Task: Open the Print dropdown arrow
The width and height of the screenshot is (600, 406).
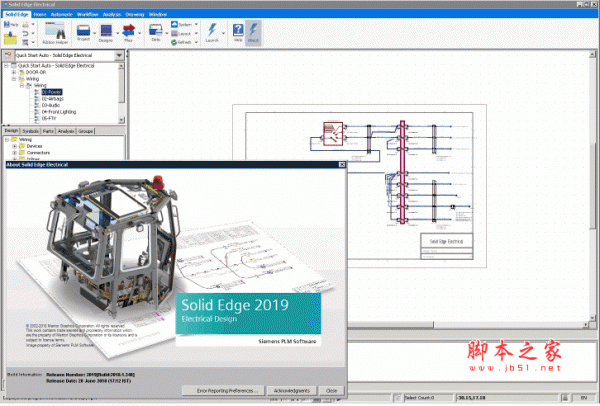Action: pyautogui.click(x=33, y=24)
